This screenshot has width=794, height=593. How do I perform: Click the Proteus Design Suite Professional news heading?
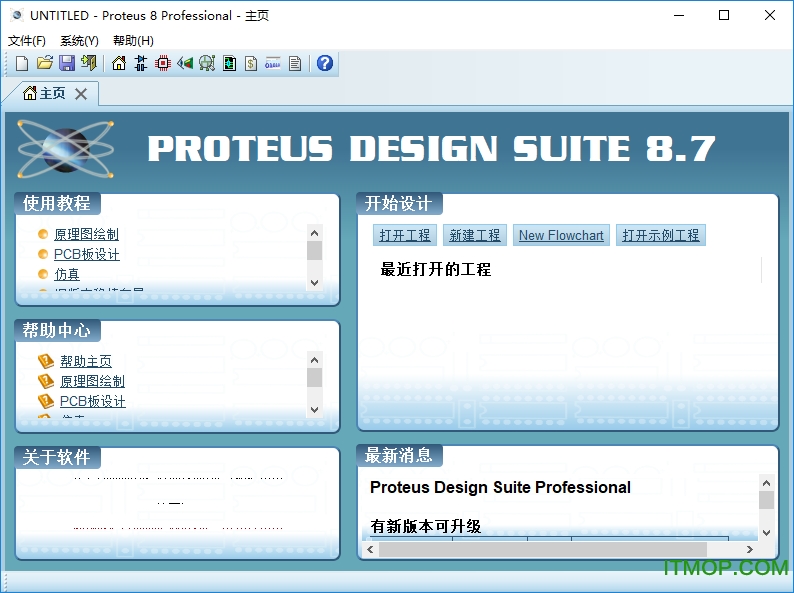500,487
